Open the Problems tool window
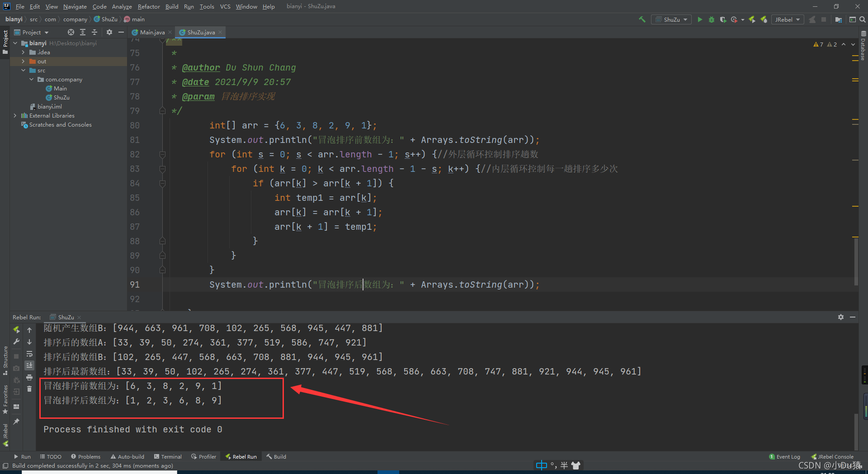 pos(85,456)
